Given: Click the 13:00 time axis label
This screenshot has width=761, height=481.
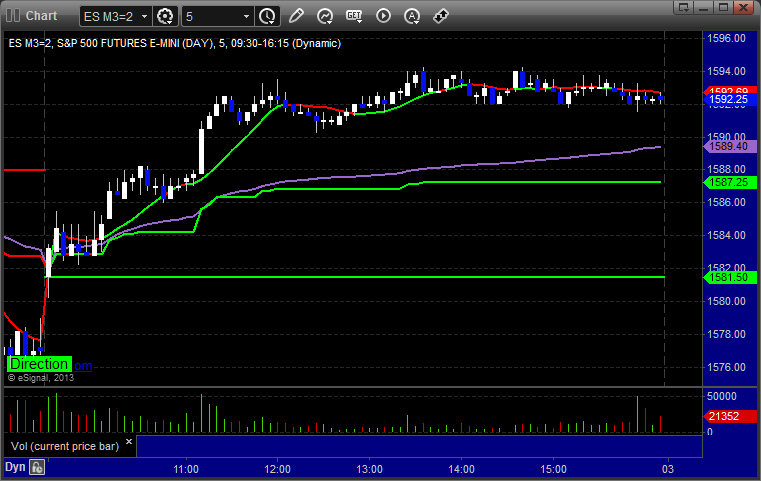Looking at the screenshot, I should pyautogui.click(x=369, y=469).
